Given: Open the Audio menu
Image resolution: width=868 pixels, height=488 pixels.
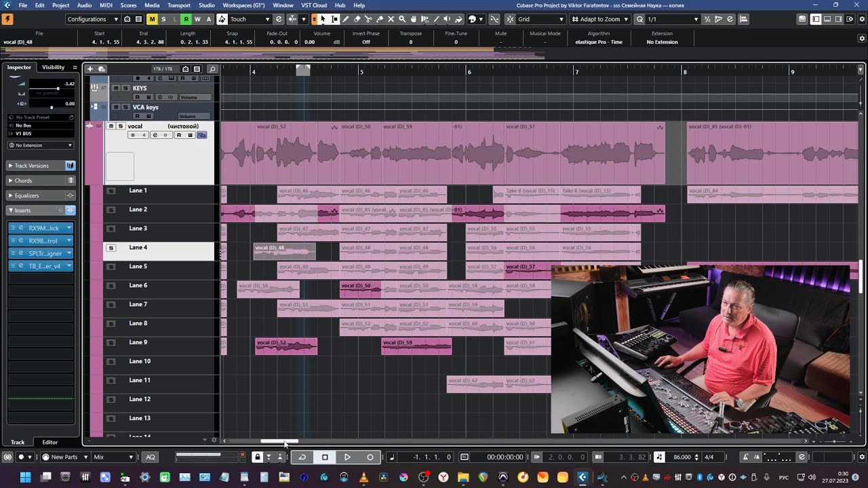Looking at the screenshot, I should [x=84, y=5].
